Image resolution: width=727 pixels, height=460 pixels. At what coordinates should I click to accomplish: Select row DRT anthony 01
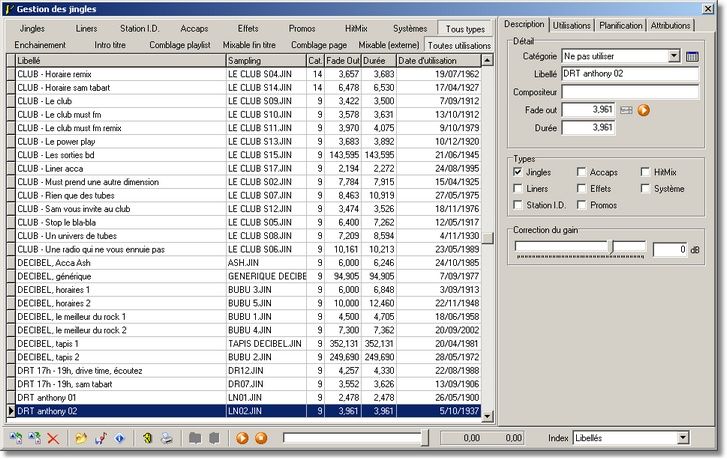(x=249, y=398)
